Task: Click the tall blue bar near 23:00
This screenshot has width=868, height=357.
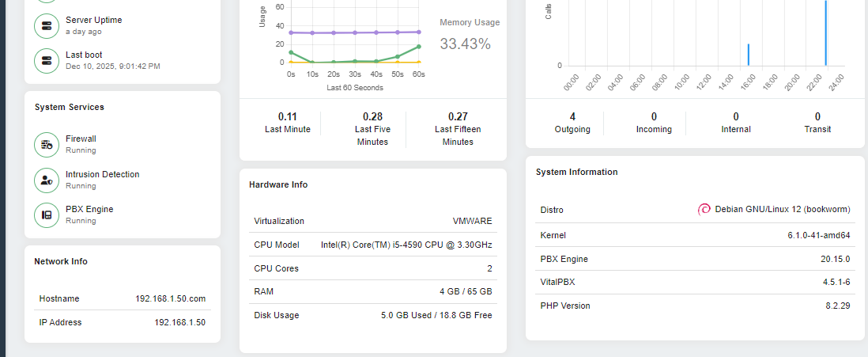Action: click(x=826, y=33)
